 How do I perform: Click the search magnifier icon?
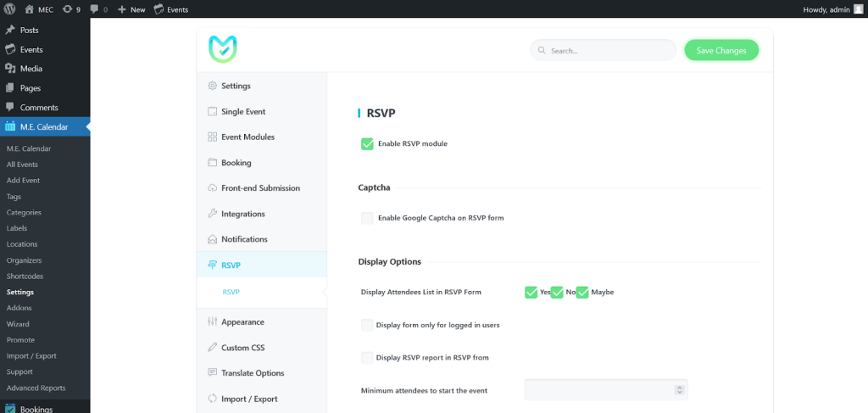tap(542, 50)
